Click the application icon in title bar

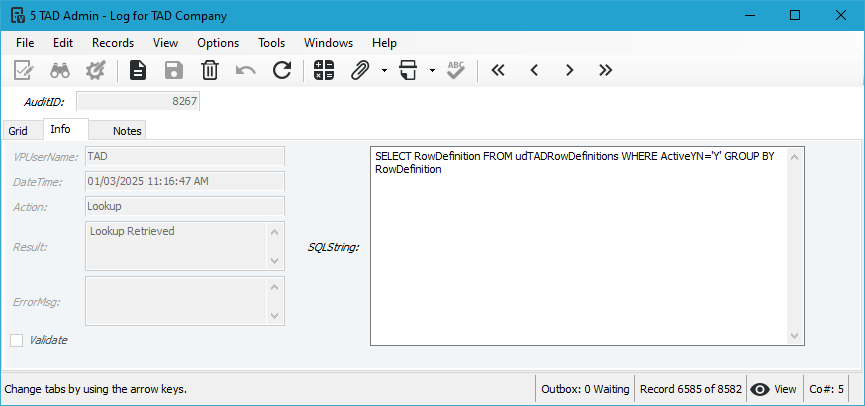tap(18, 15)
